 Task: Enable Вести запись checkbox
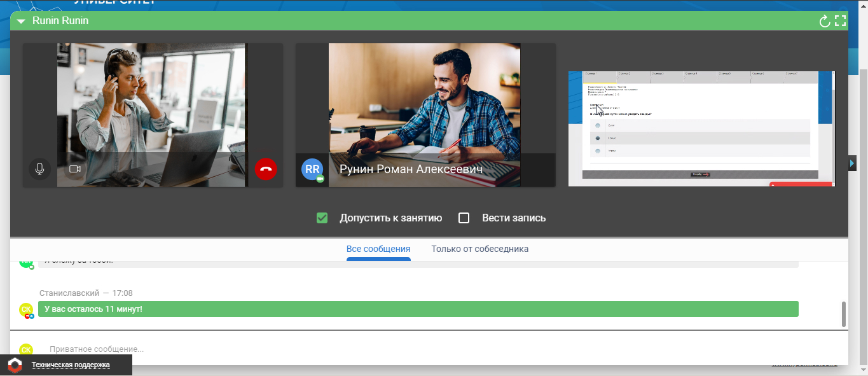tap(464, 218)
